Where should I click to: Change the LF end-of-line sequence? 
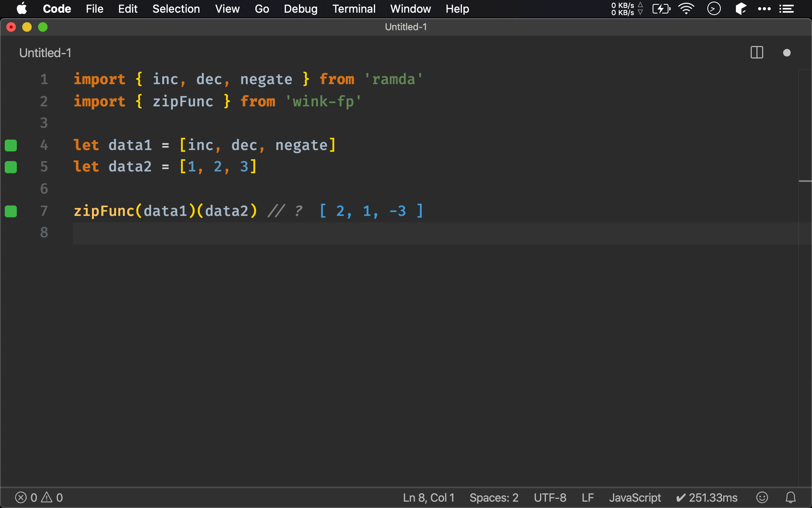pos(588,498)
